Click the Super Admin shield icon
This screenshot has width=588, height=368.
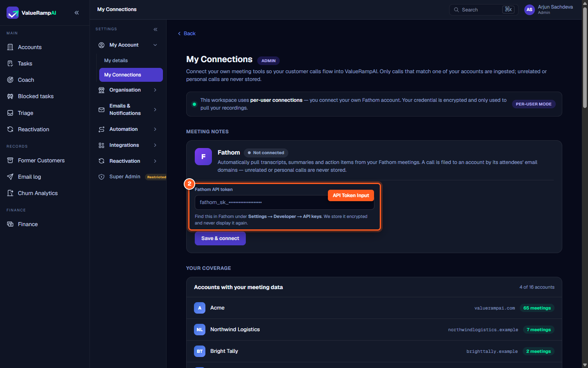(x=101, y=177)
